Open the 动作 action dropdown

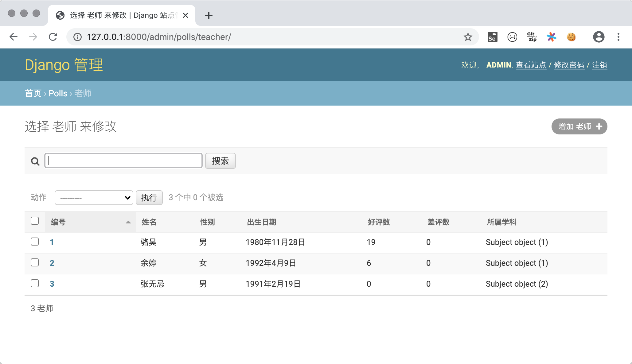point(94,198)
